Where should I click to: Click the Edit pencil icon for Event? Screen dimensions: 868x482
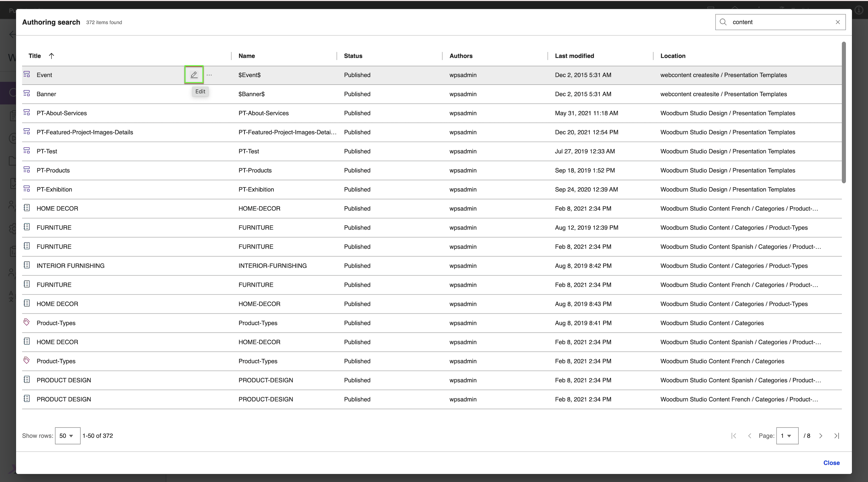click(194, 75)
